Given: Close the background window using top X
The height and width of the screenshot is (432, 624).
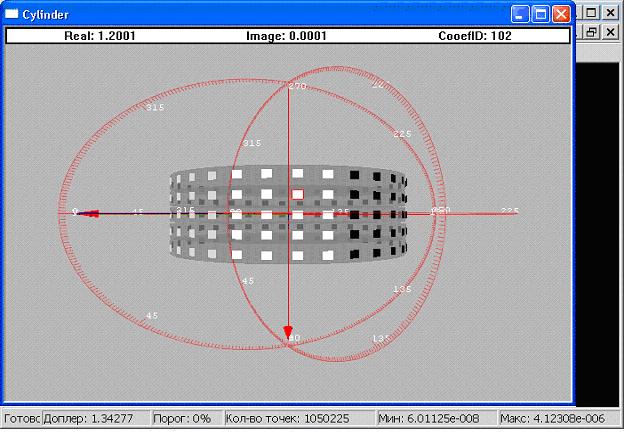Looking at the screenshot, I should (610, 13).
